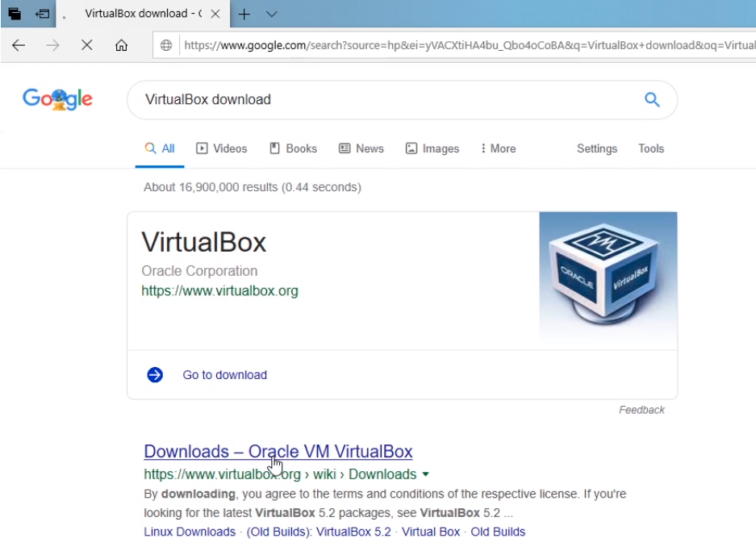Open the tabs set aside icon
The width and height of the screenshot is (756, 555).
15,14
